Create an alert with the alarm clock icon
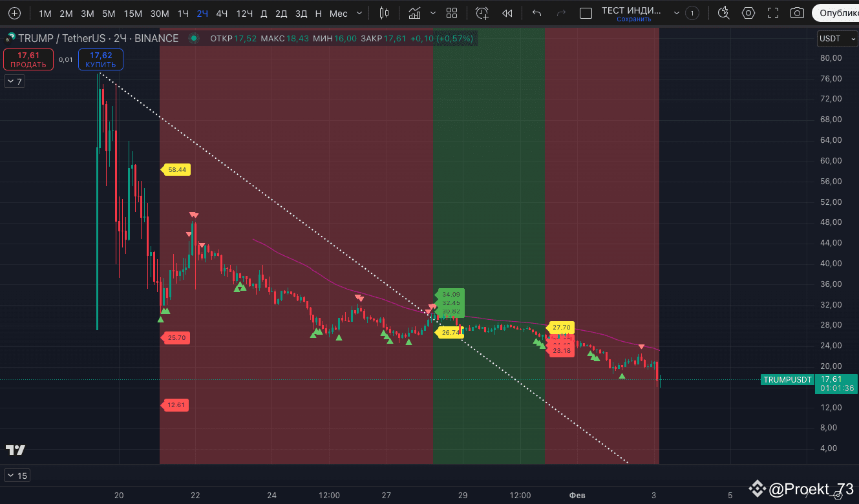This screenshot has width=859, height=504. click(482, 13)
